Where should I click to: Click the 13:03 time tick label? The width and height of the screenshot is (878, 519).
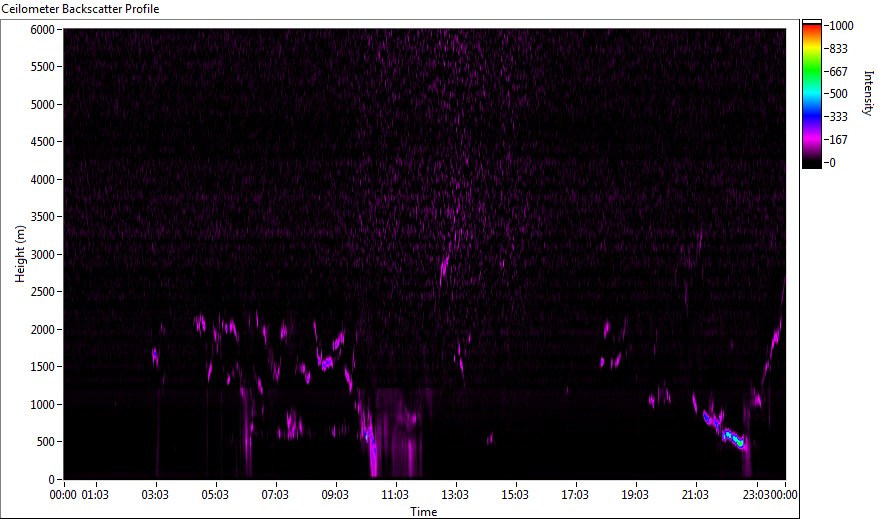(x=455, y=495)
